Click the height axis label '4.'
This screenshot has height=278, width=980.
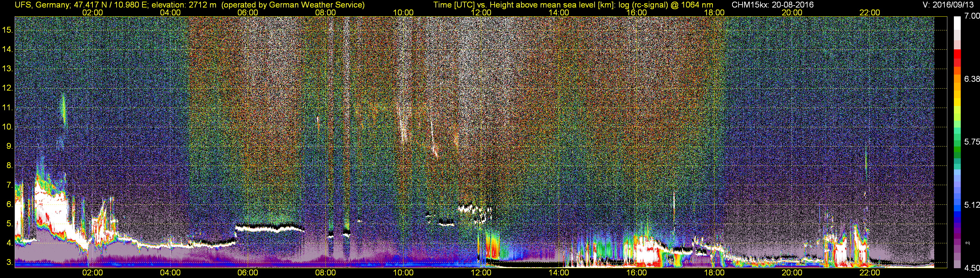(x=9, y=243)
